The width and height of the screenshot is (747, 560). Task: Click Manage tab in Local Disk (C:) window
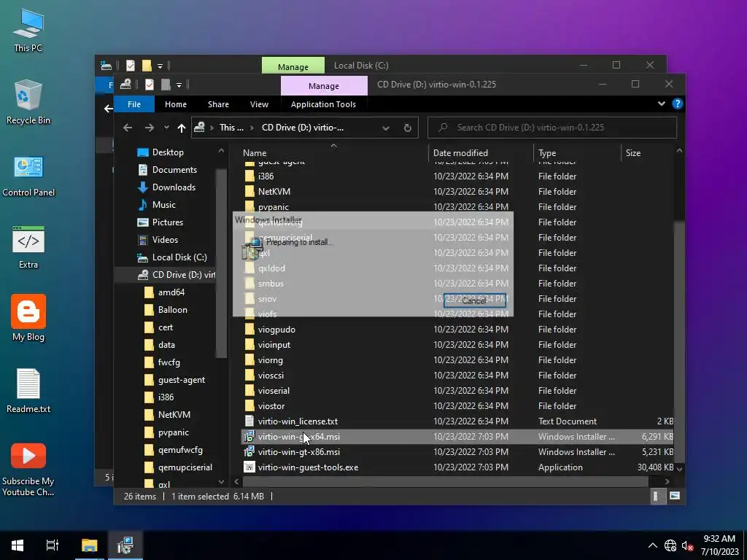click(x=293, y=66)
